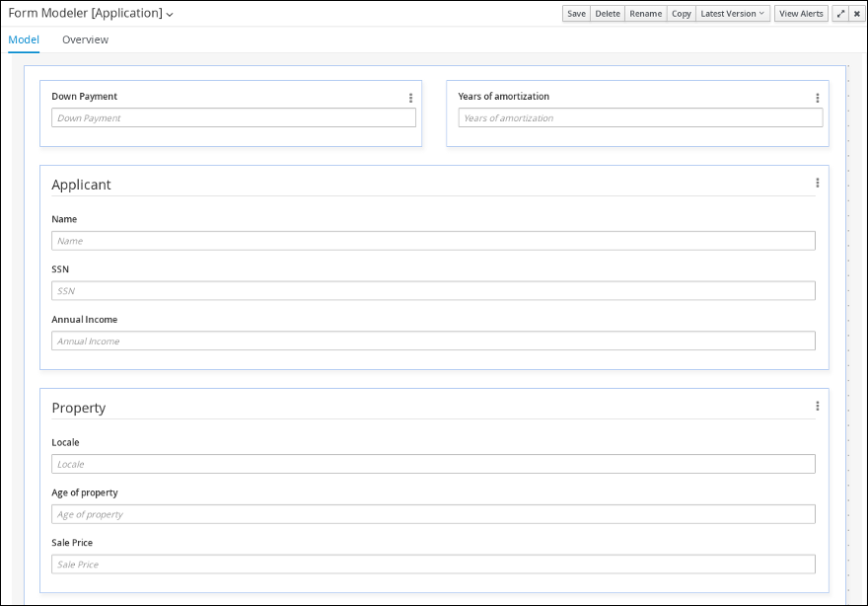This screenshot has height=606, width=868.
Task: Delete the form
Action: (608, 14)
